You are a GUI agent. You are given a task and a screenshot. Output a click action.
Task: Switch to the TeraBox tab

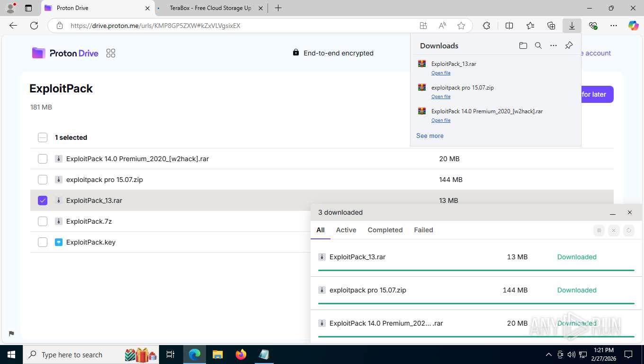210,8
